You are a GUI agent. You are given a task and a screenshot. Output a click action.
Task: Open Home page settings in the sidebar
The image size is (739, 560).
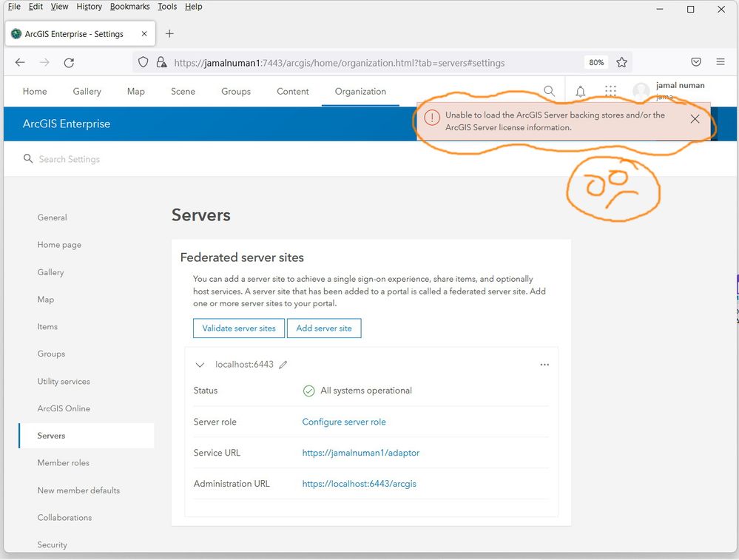(59, 245)
